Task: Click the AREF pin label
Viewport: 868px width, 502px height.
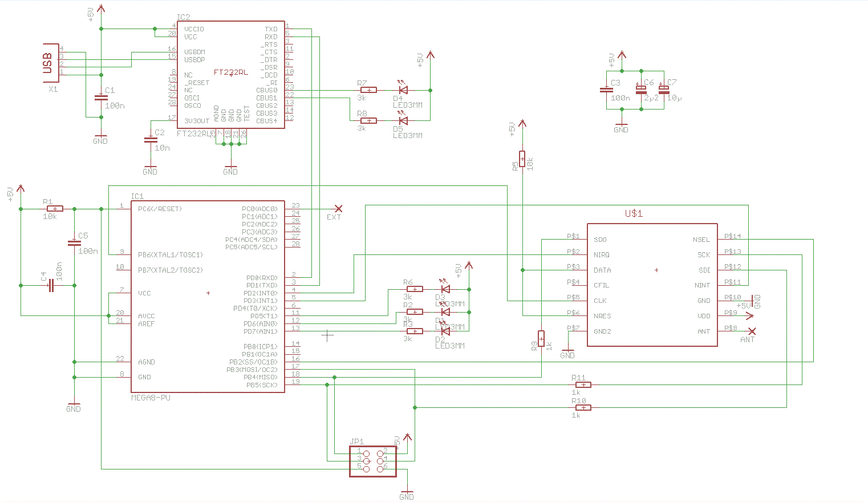Action: click(147, 323)
